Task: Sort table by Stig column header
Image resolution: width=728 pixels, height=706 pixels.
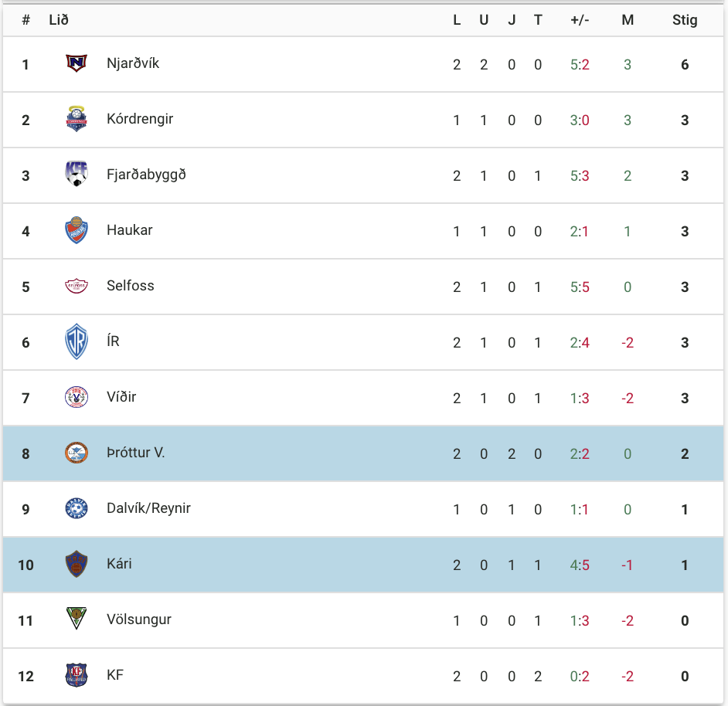Action: tap(685, 20)
